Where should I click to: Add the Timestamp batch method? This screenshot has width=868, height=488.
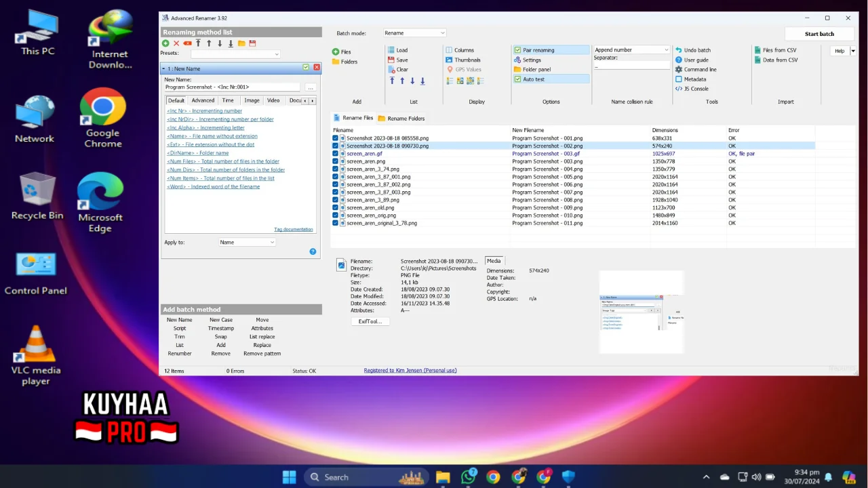tap(221, 328)
